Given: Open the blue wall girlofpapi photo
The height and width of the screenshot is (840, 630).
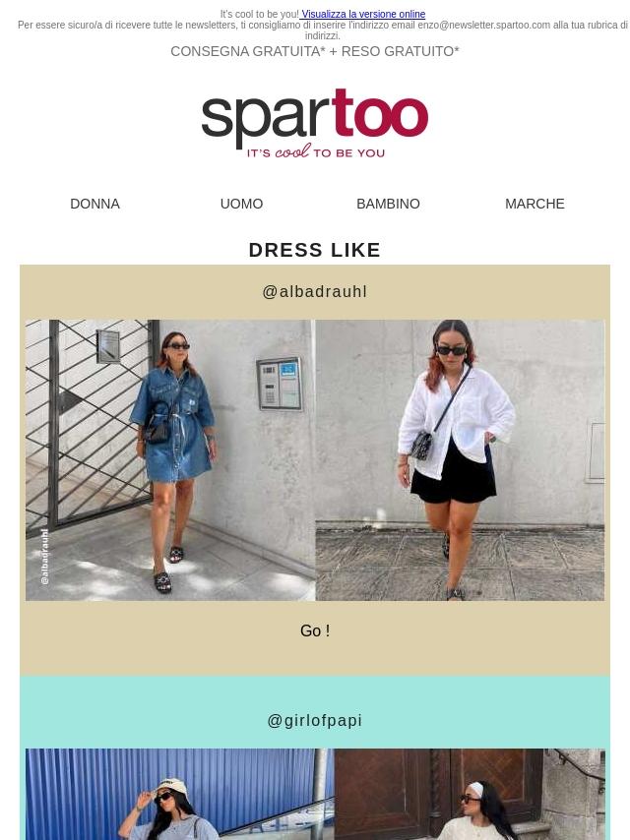Looking at the screenshot, I should [x=179, y=794].
